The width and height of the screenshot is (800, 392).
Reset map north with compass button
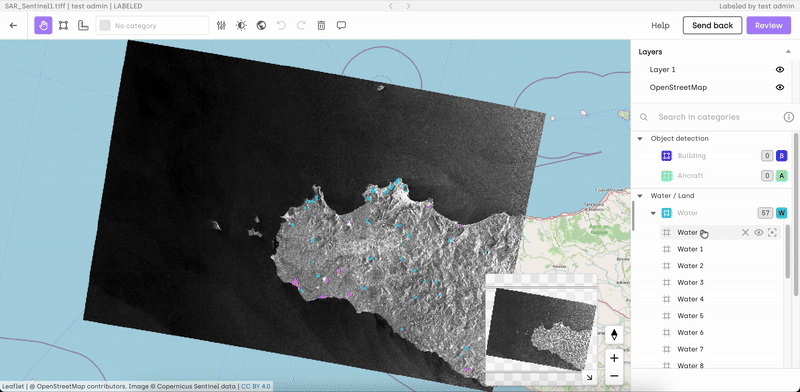[614, 335]
